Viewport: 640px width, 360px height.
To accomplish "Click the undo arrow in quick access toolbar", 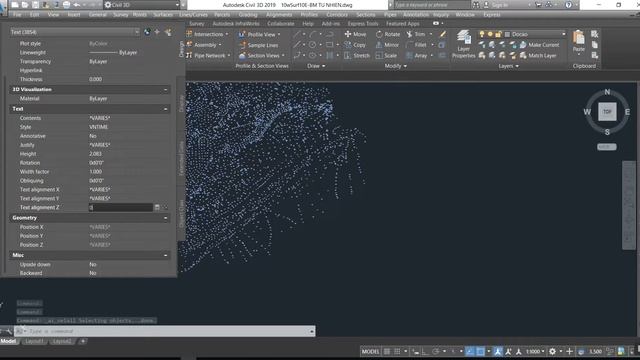I will pyautogui.click(x=77, y=5).
